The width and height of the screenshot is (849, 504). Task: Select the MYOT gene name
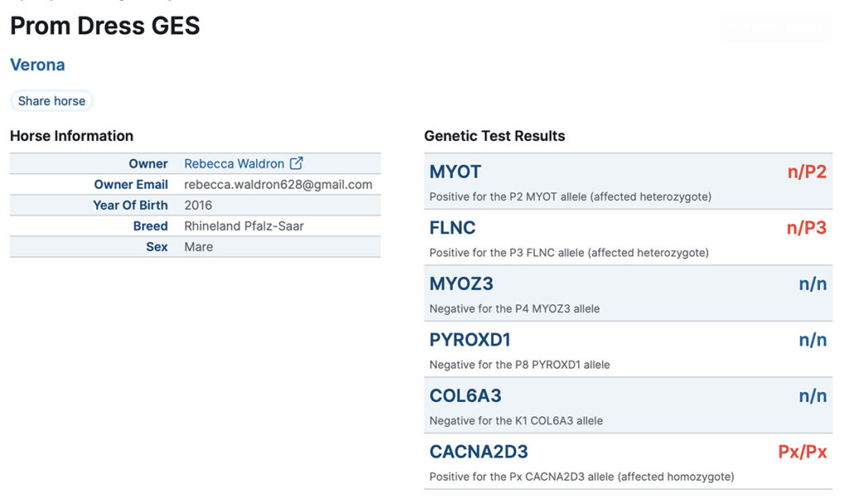[455, 172]
